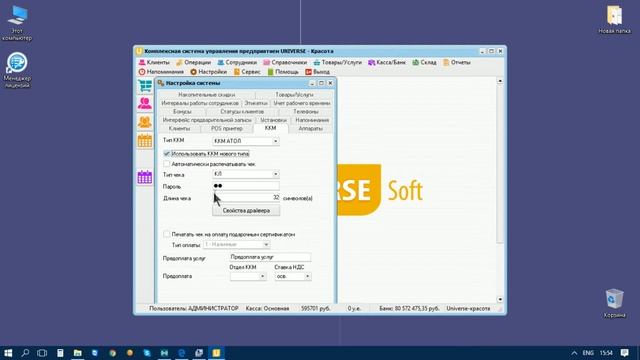Open the Windows Start menu
Viewport: 640px width, 360px height.
tap(8, 353)
